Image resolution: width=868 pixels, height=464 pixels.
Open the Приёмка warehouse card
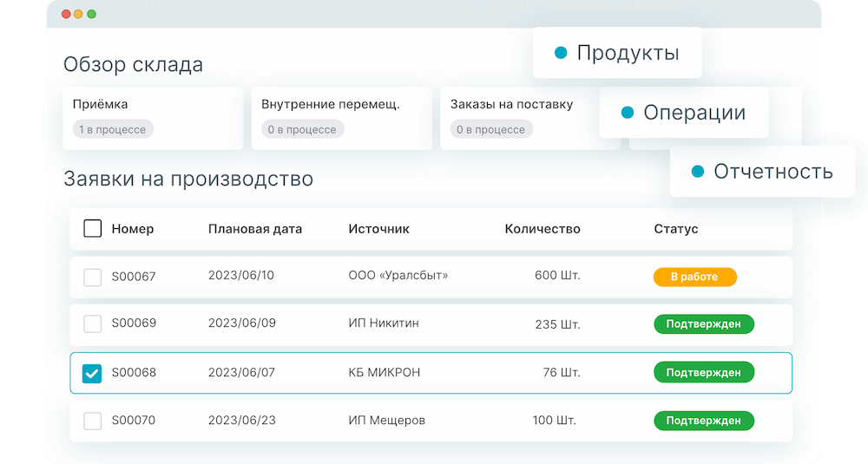tap(152, 118)
